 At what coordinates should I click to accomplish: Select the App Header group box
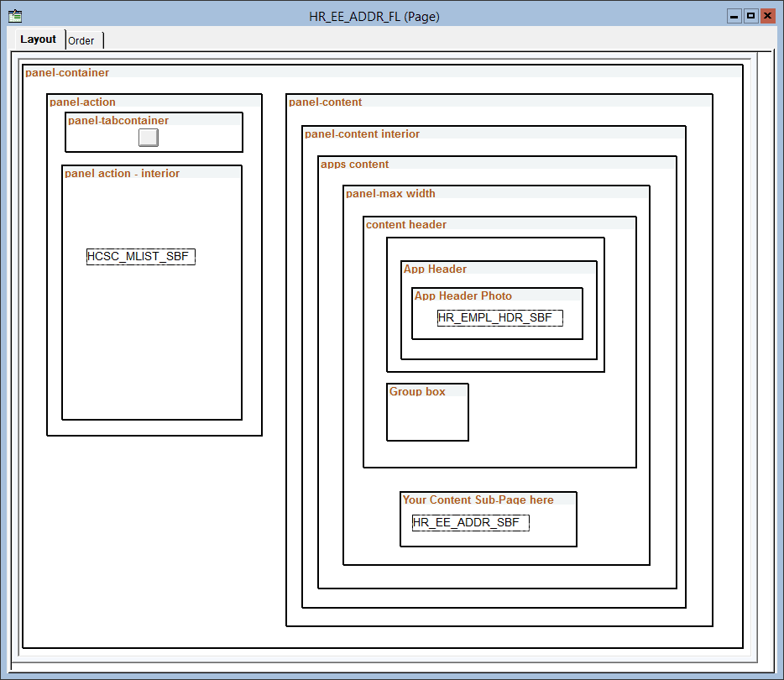[434, 269]
